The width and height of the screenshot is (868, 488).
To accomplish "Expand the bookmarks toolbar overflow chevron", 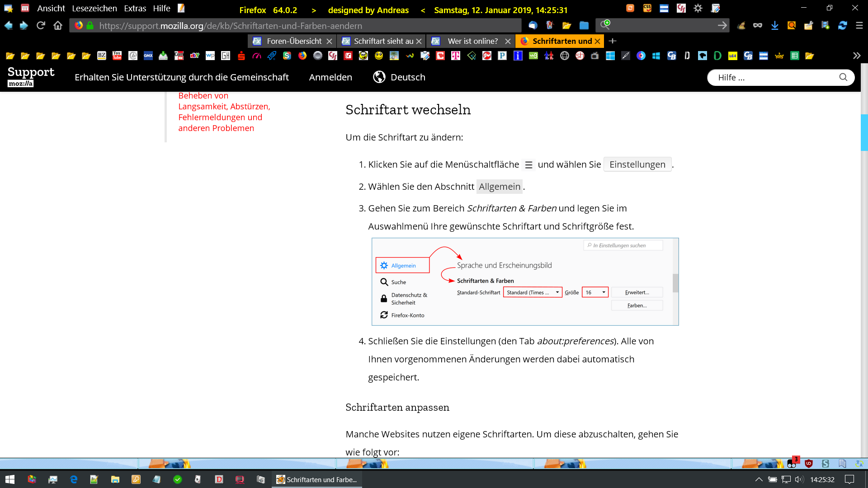I will pos(856,56).
